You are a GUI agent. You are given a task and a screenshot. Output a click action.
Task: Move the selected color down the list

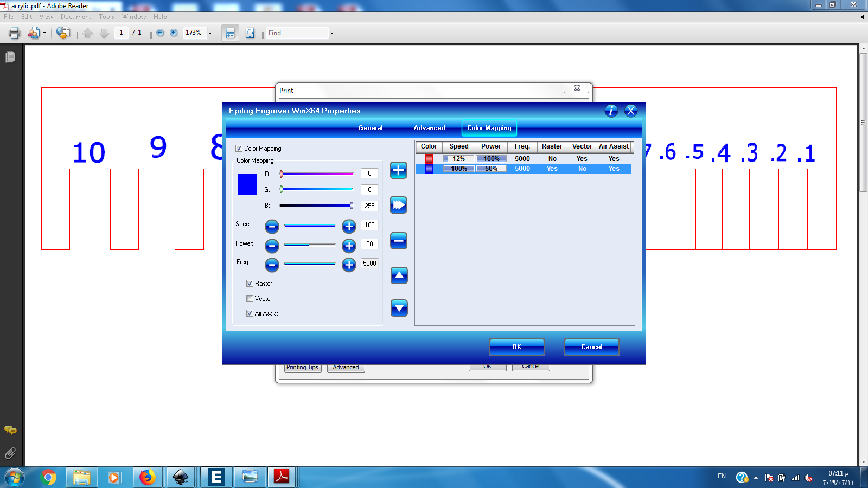[x=399, y=309]
